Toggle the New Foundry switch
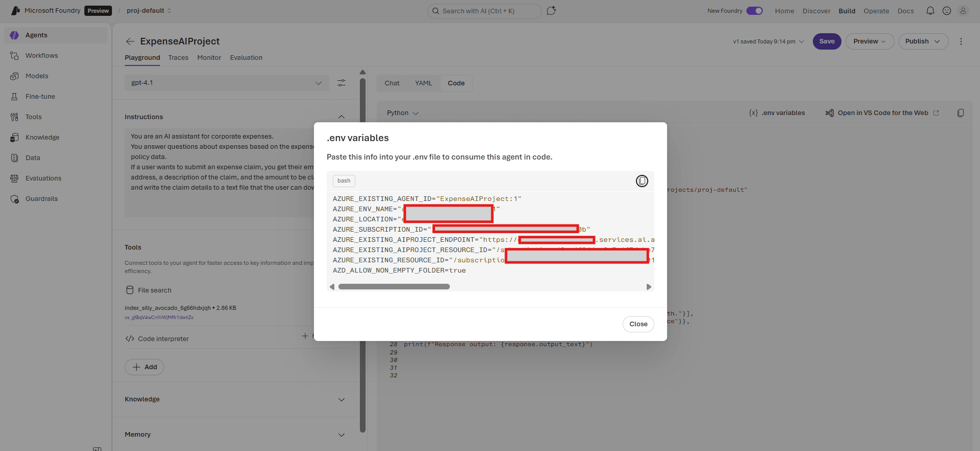The height and width of the screenshot is (451, 980). click(x=755, y=11)
